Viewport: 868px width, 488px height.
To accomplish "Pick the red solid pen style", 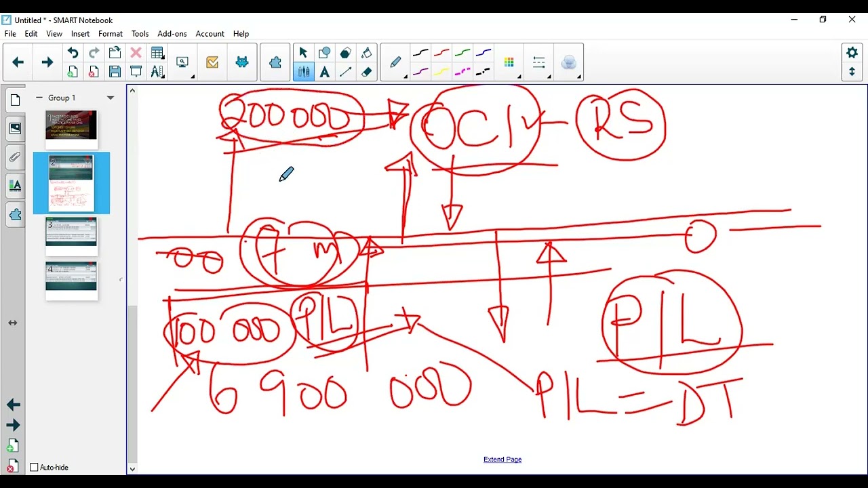I will [441, 53].
